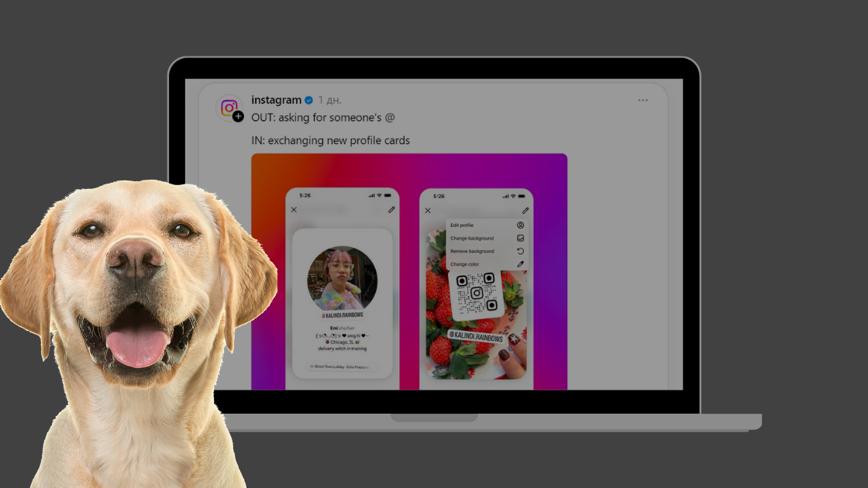Tap the battery icon on left phone status bar
The width and height of the screenshot is (868, 488).
click(387, 195)
